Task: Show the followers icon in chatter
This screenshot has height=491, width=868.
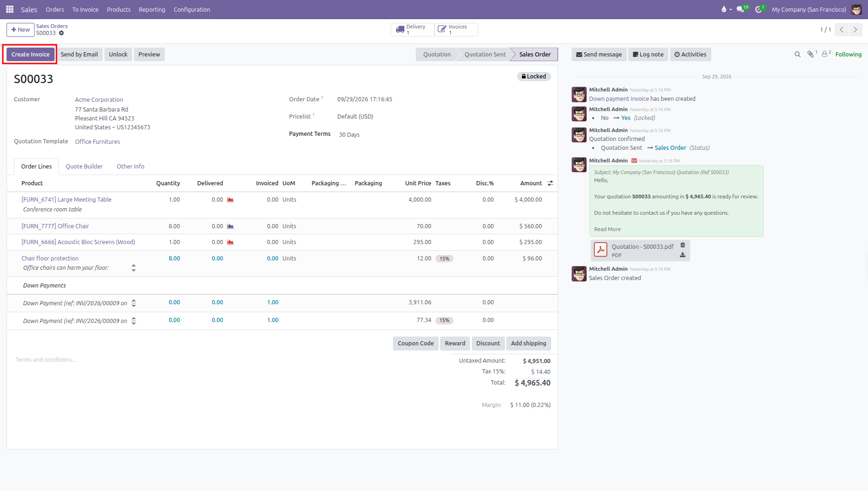Action: [x=825, y=54]
